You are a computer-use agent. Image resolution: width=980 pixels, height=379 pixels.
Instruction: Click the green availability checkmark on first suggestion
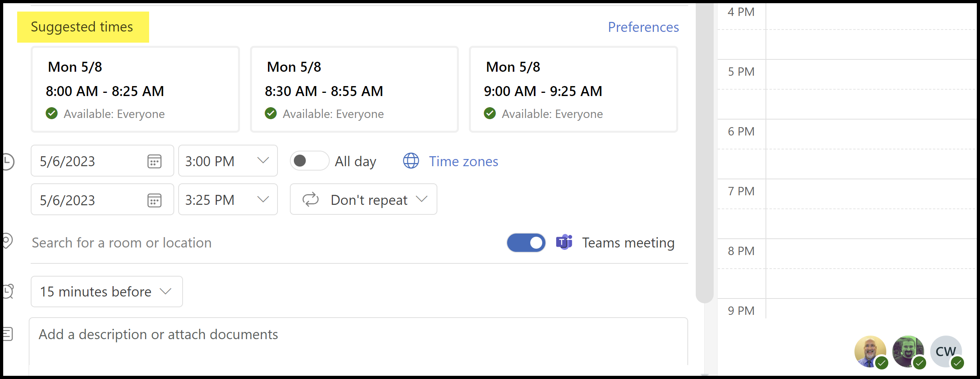point(52,113)
